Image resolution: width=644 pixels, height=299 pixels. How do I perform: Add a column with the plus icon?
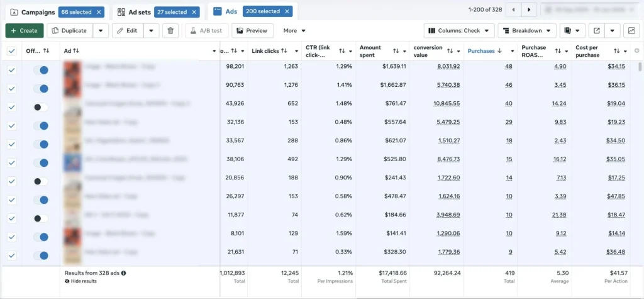636,50
